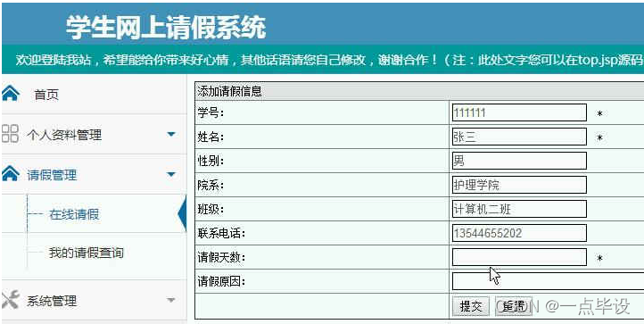Click the house icon beside 请假管理

pyautogui.click(x=11, y=174)
